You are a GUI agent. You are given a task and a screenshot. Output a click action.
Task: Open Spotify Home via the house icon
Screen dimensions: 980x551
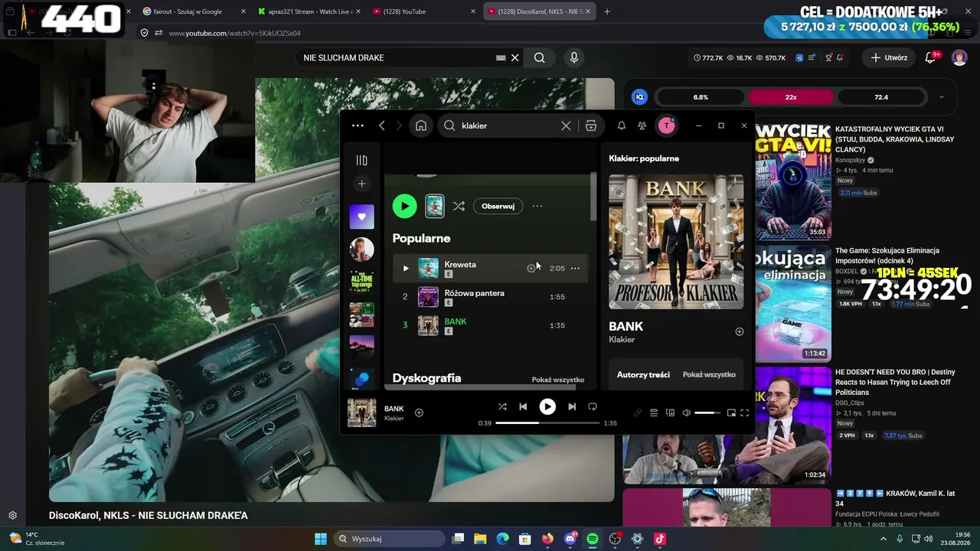[421, 126]
